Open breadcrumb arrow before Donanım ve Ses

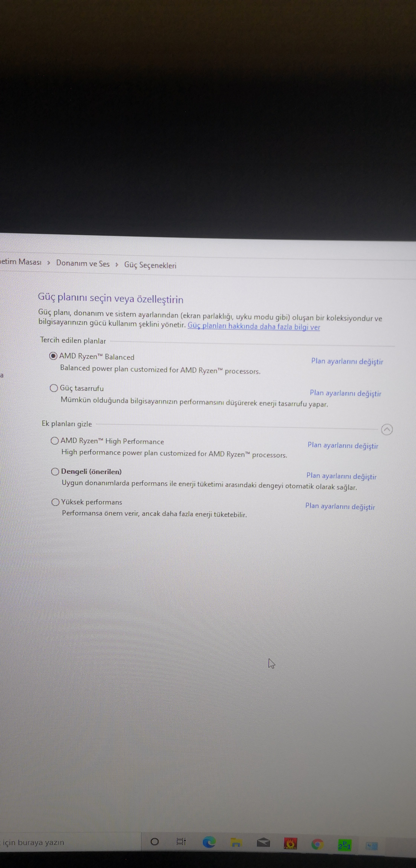49,263
